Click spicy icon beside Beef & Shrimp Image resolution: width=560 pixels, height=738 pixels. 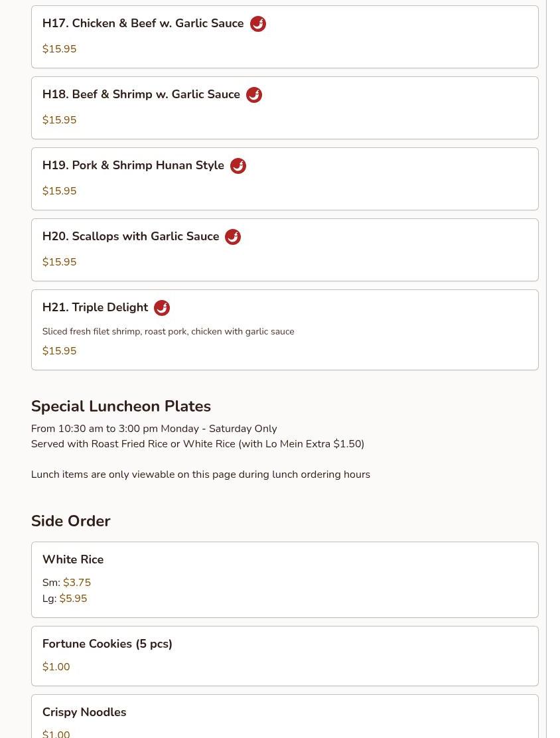(x=254, y=95)
